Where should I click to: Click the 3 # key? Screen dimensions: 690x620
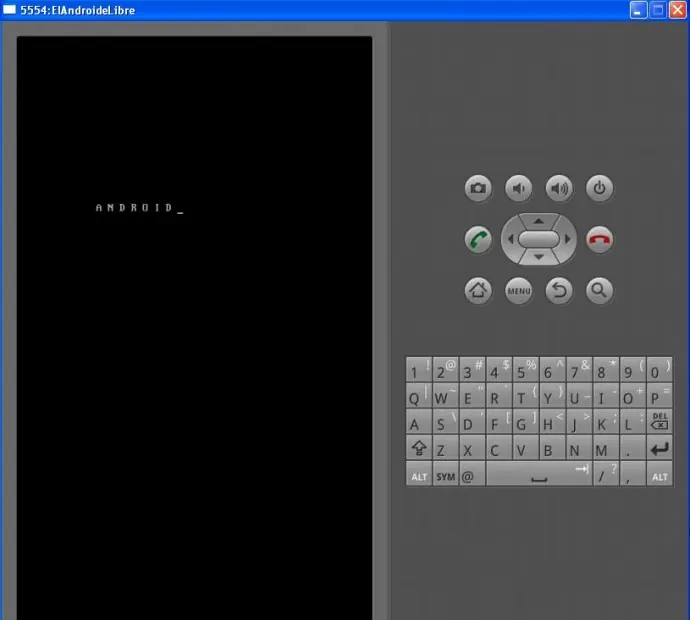pyautogui.click(x=472, y=370)
